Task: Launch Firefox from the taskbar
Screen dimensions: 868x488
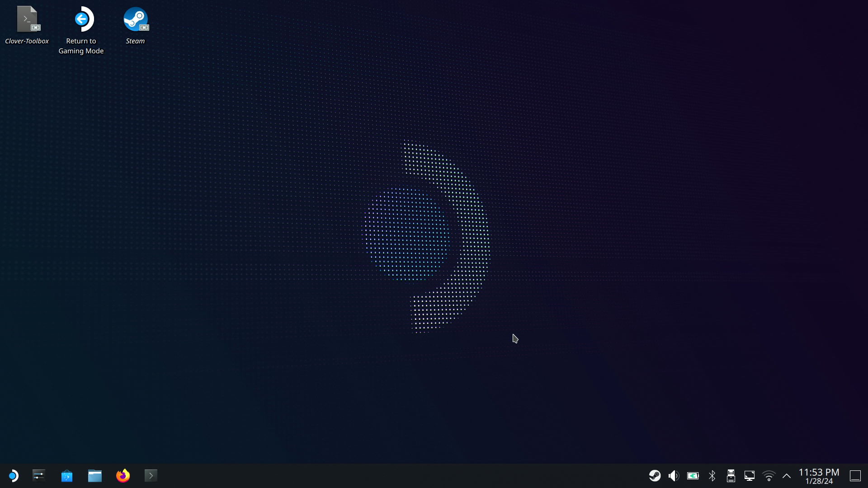Action: point(123,476)
